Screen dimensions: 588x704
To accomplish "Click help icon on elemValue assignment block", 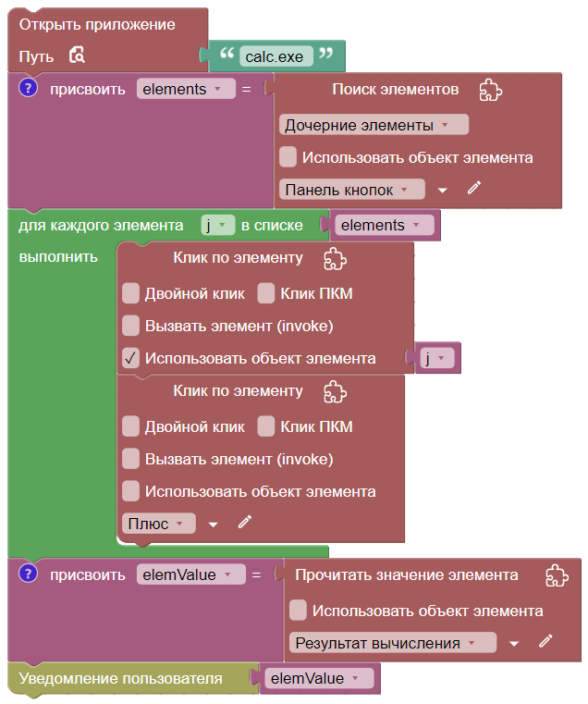I will point(29,574).
